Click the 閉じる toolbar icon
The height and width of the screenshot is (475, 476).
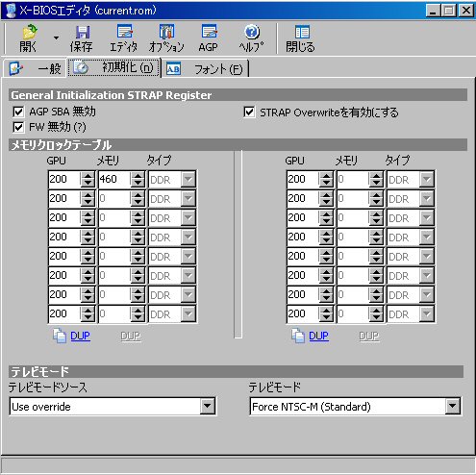(x=301, y=38)
